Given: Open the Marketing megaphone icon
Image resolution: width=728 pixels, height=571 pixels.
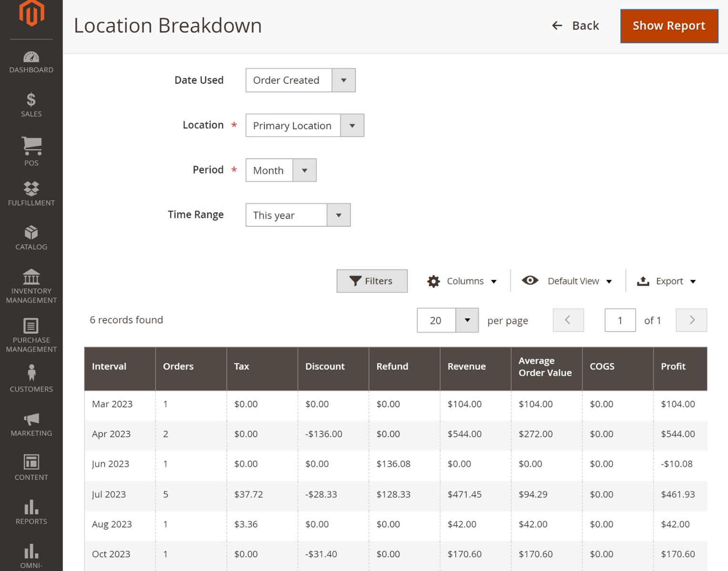Looking at the screenshot, I should (31, 419).
